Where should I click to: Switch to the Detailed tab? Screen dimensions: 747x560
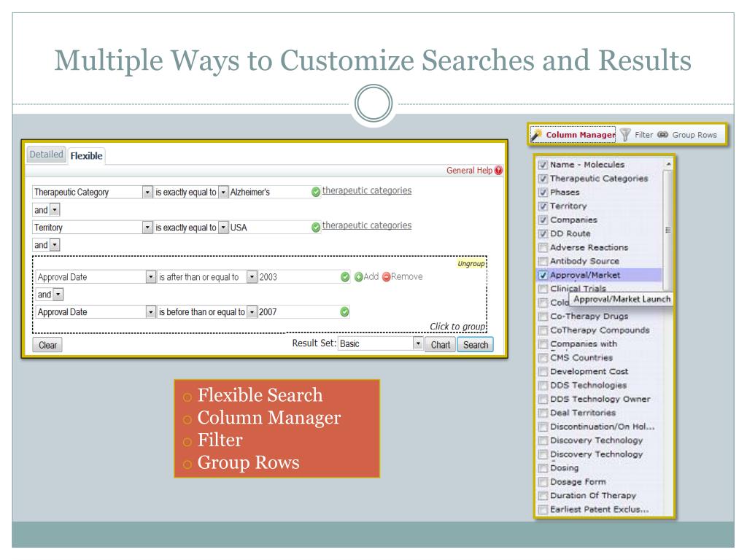pos(46,155)
